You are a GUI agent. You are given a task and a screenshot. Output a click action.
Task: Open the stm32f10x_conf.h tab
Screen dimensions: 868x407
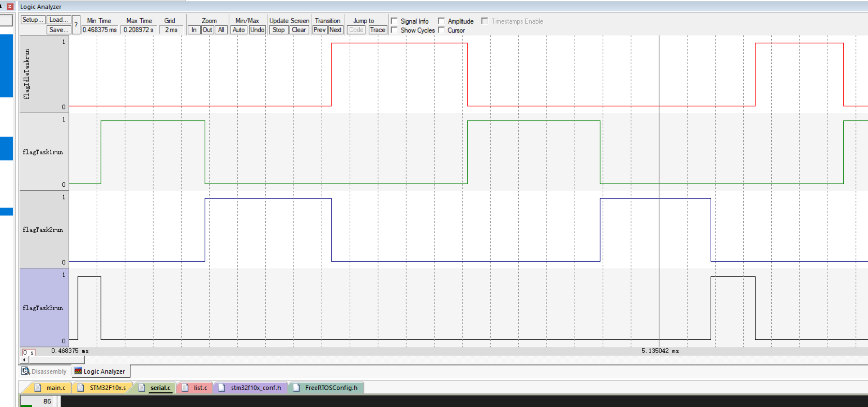click(255, 388)
